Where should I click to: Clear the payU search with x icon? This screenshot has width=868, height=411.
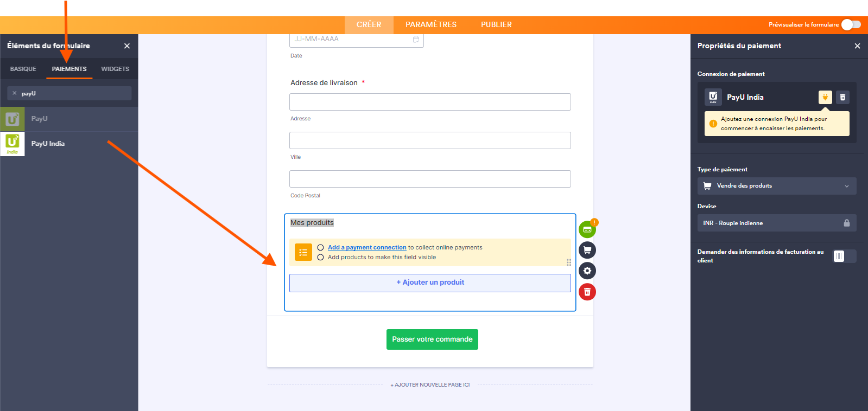[15, 93]
